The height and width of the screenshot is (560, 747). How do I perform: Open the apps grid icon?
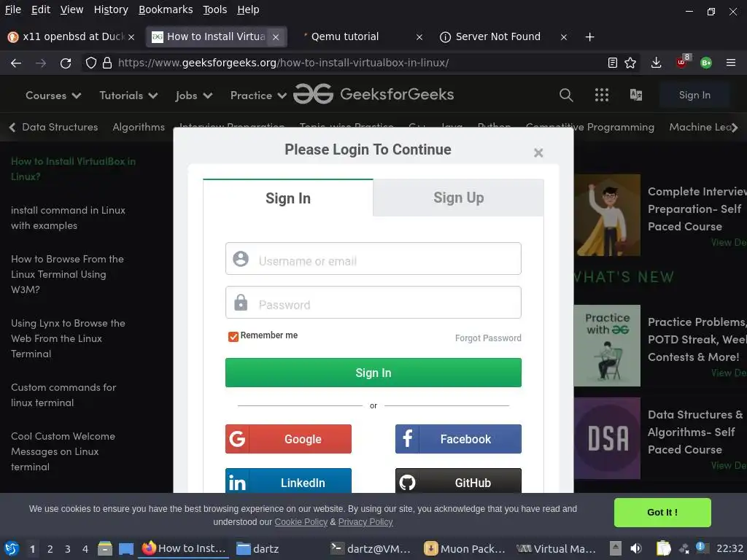tap(602, 96)
